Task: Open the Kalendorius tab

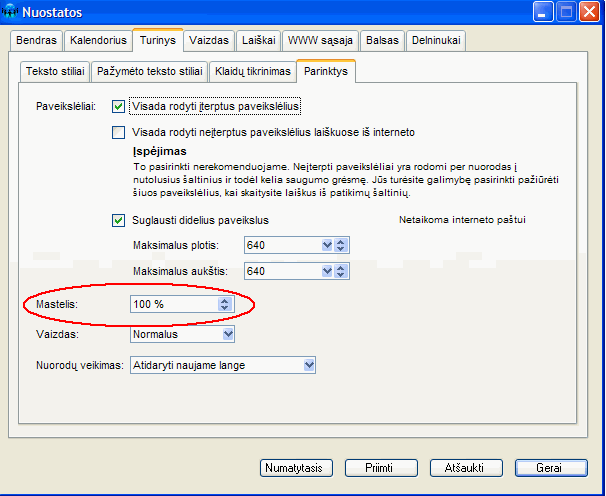Action: 98,41
